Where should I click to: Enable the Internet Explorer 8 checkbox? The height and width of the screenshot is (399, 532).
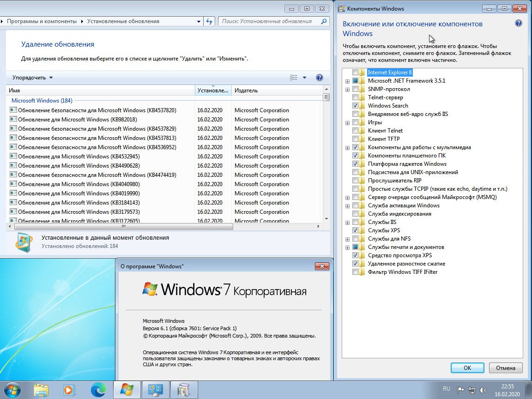355,72
